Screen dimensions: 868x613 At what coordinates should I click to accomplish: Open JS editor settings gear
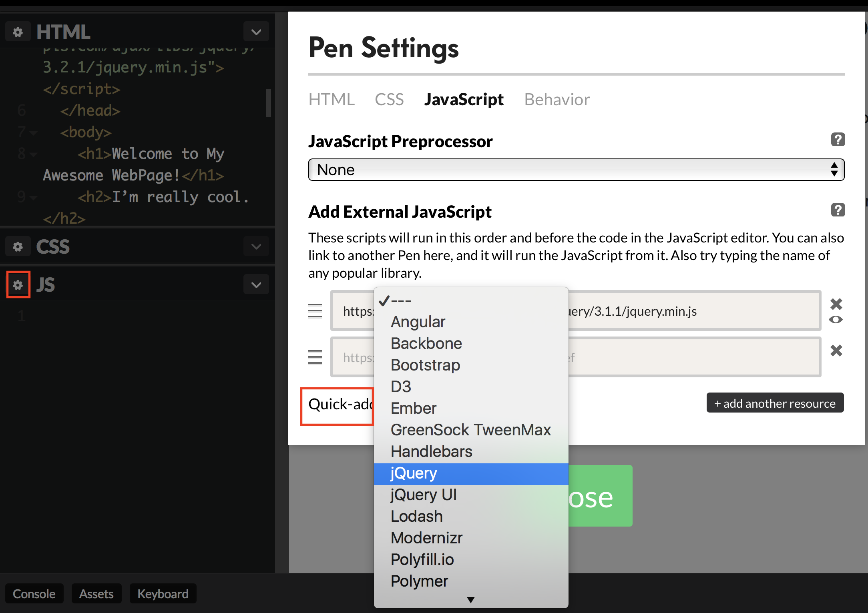[x=18, y=285]
